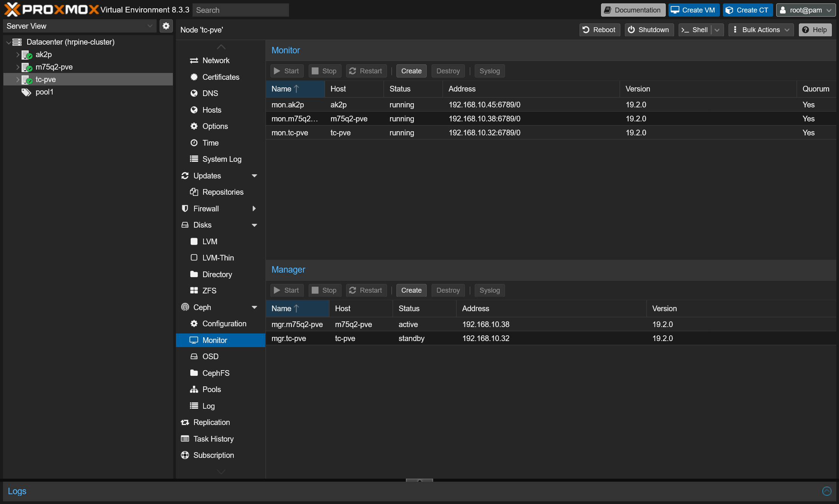Click the Shutdown button
The image size is (839, 504).
pos(649,30)
